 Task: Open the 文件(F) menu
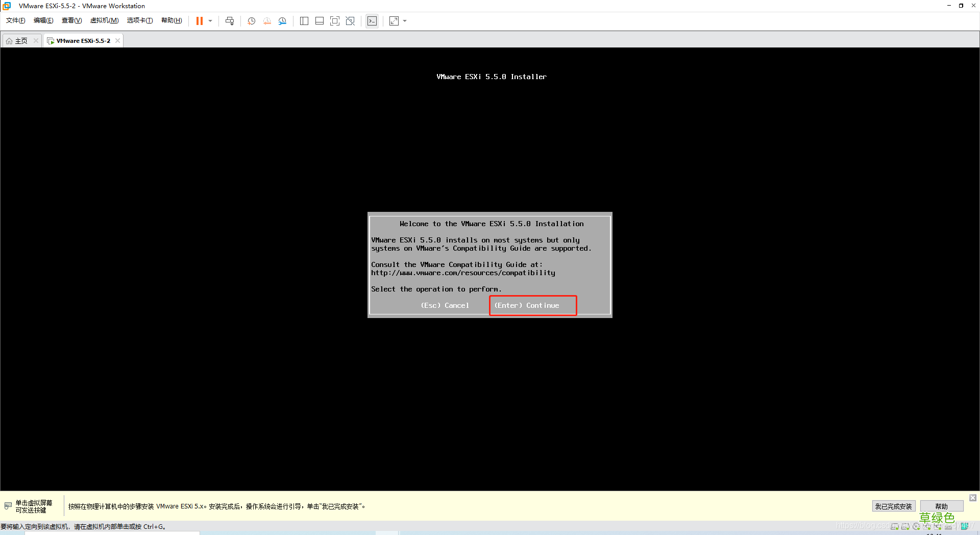pyautogui.click(x=16, y=20)
